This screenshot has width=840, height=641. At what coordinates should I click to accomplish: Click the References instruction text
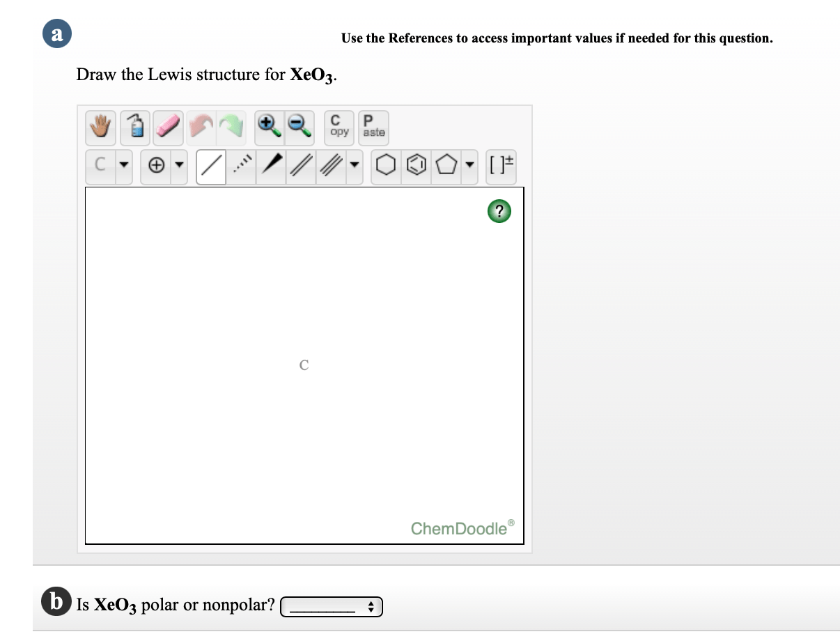coord(557,38)
